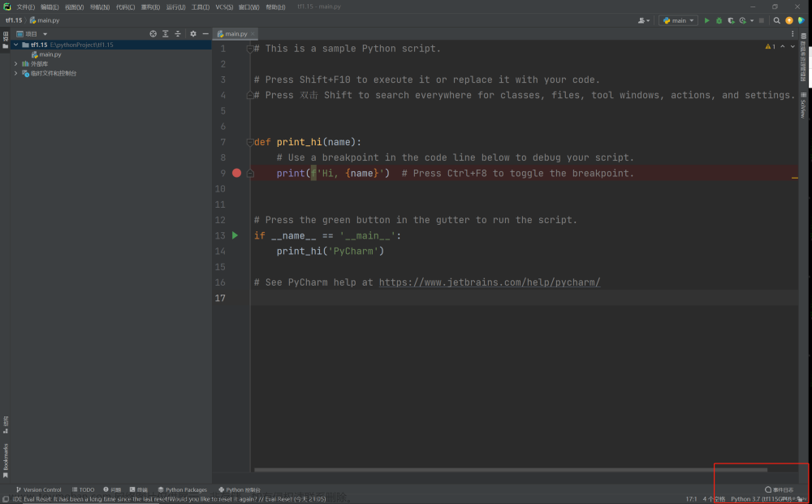Click the colorful JetBrains toolbox icon
This screenshot has width=812, height=504.
point(801,21)
